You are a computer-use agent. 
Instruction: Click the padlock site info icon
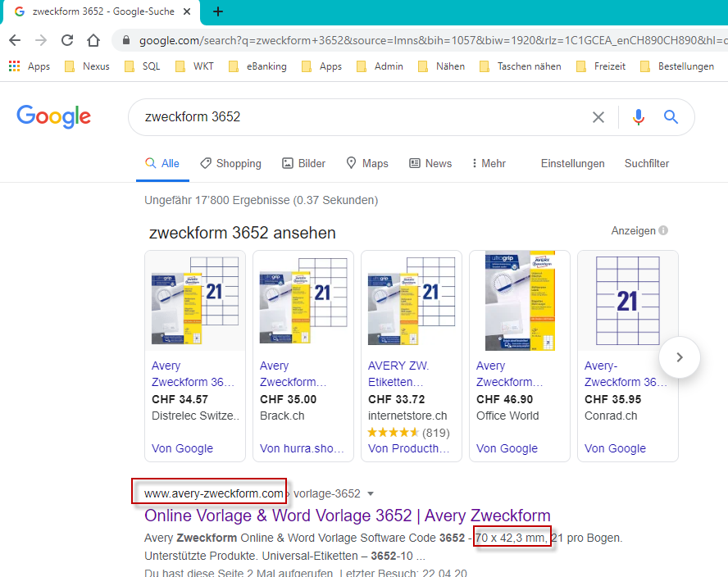click(x=125, y=40)
